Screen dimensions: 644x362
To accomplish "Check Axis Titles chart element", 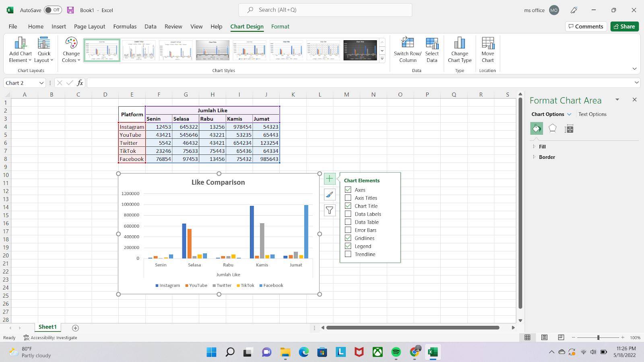I will point(348,197).
